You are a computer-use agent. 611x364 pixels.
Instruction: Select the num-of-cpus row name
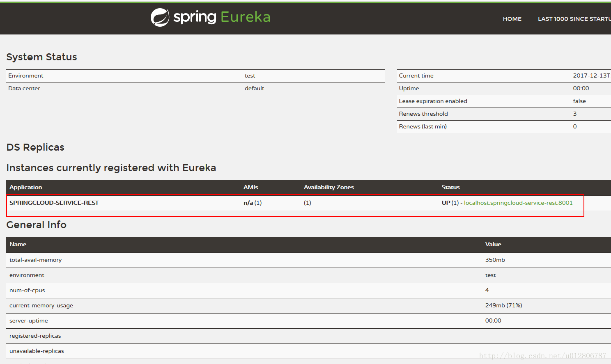[x=27, y=290]
